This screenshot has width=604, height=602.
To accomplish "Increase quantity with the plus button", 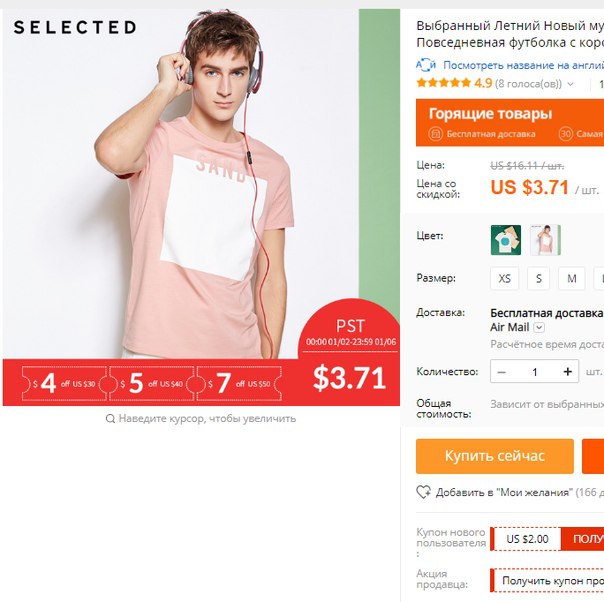I will [567, 372].
